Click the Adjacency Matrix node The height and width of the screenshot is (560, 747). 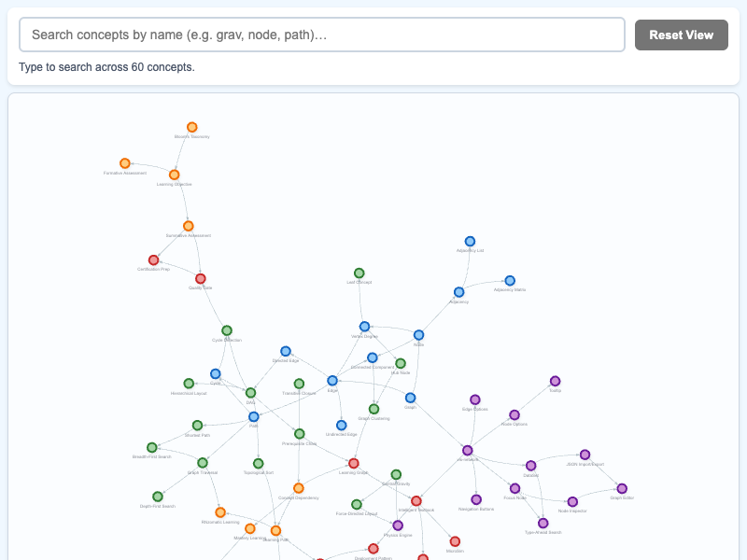[510, 281]
